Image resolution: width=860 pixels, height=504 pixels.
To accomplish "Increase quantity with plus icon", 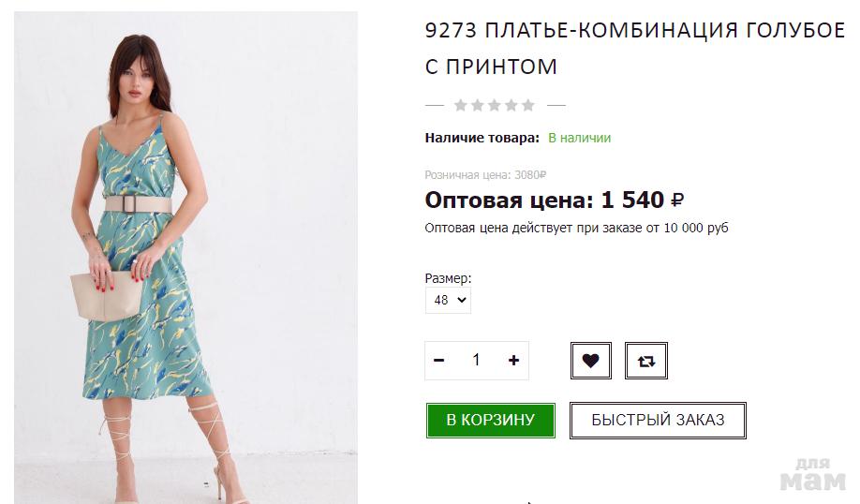I will [x=513, y=361].
